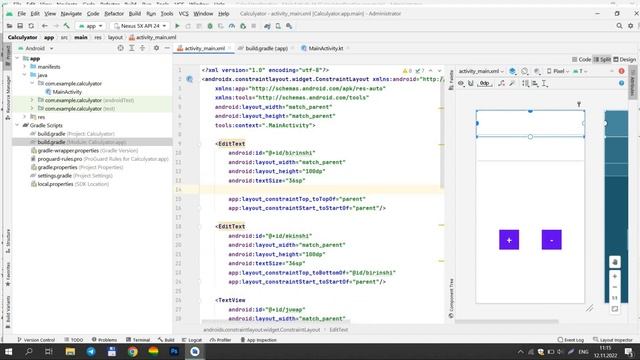Select settings.gradle in project tree

71,176
